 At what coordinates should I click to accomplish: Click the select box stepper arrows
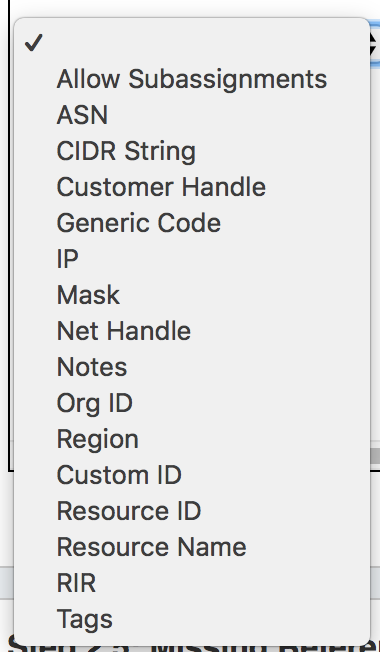point(375,44)
